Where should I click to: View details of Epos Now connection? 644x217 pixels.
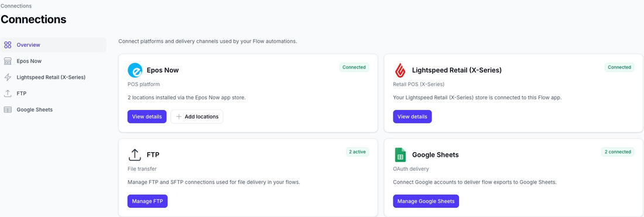coord(146,116)
